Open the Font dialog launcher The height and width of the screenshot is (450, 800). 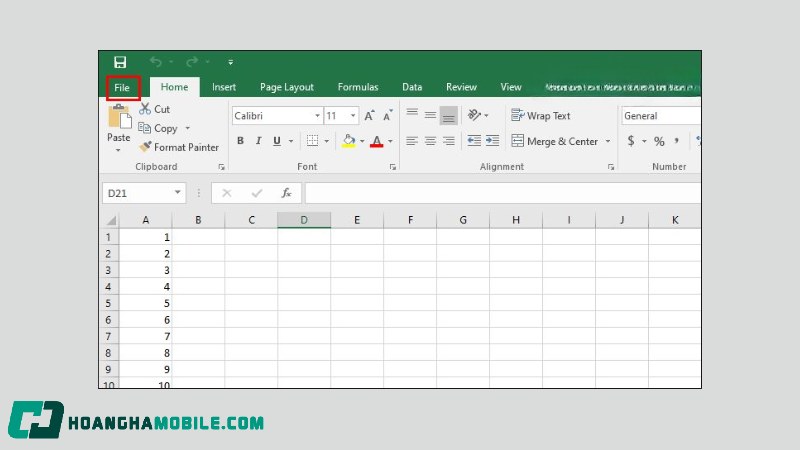(392, 167)
